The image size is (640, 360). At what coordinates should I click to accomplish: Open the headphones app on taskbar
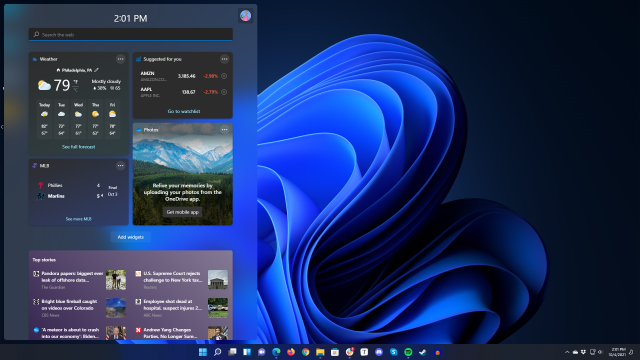(x=438, y=352)
